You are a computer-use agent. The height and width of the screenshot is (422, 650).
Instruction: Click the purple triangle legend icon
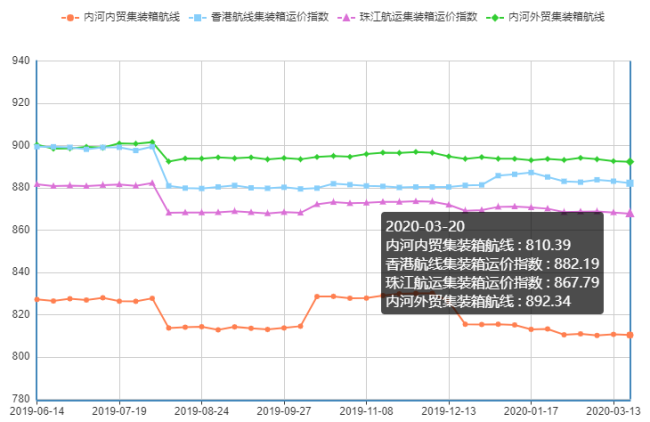click(347, 17)
